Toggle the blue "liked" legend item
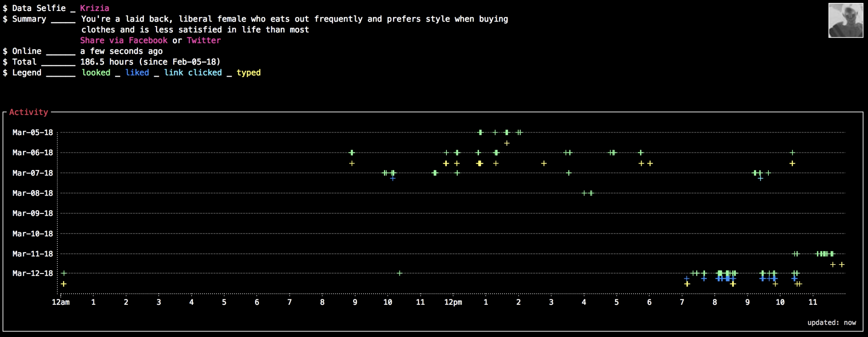 click(x=137, y=73)
